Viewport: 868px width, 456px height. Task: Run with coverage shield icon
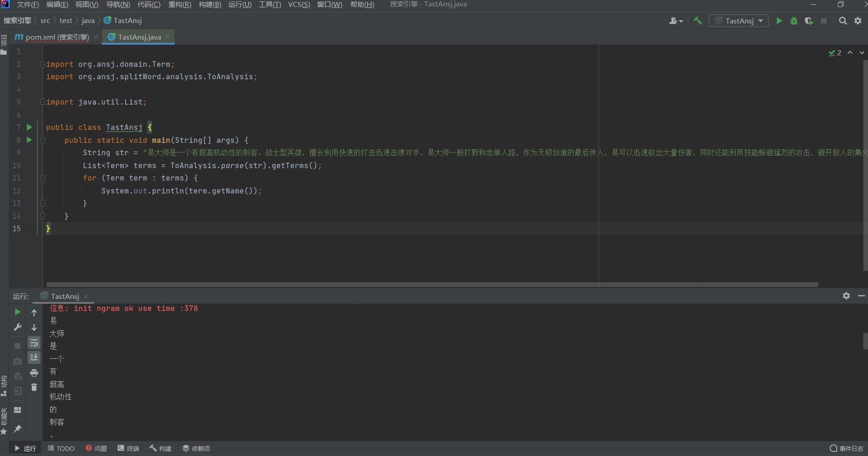pyautogui.click(x=809, y=21)
